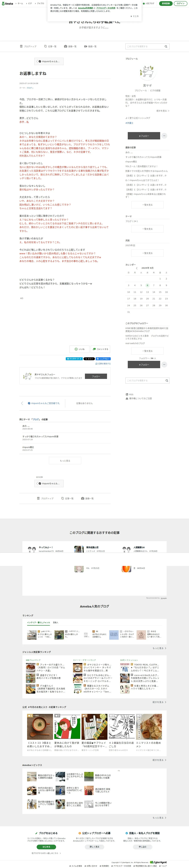
Task: Open アクセスデータの利用 link in notice
Action: pyautogui.click(x=106, y=8)
